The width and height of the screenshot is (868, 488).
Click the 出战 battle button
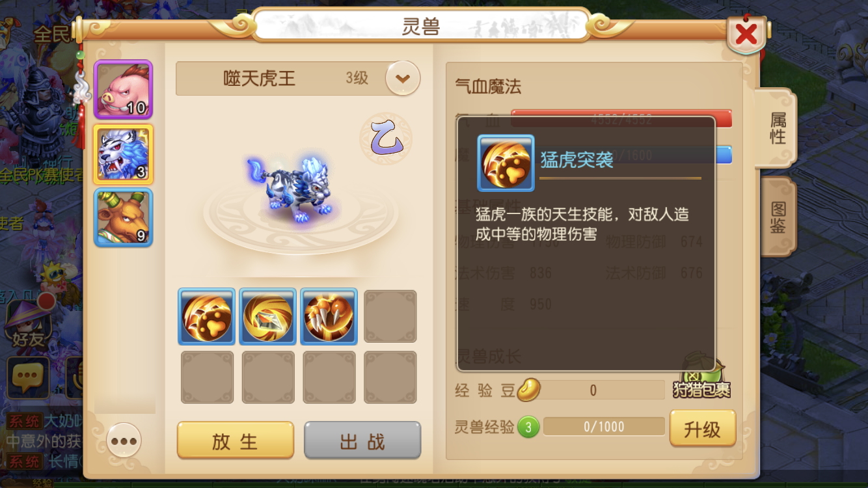tap(362, 441)
